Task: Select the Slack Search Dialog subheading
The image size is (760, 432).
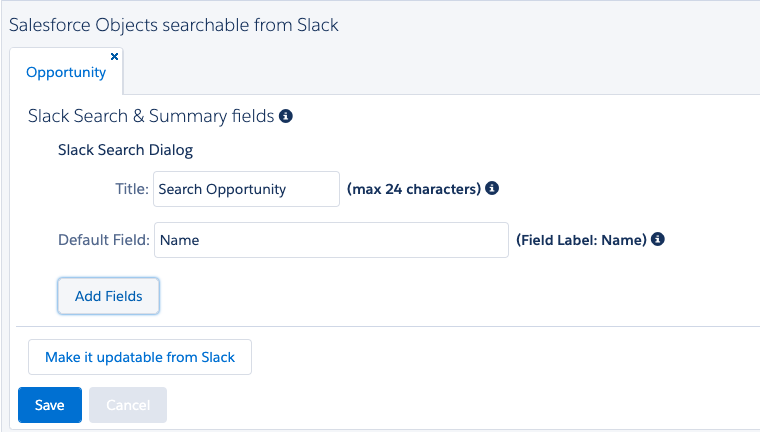Action: (125, 151)
